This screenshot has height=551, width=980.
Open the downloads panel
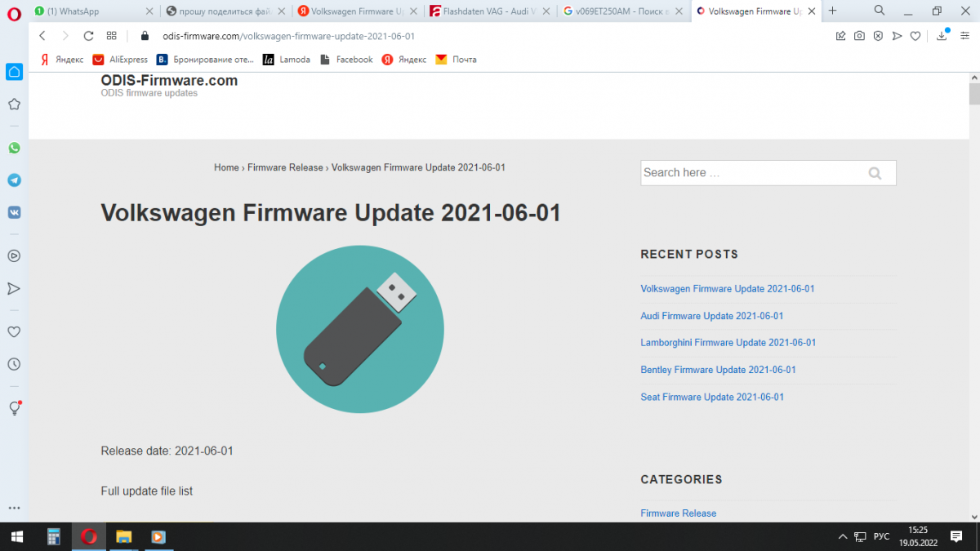tap(942, 36)
